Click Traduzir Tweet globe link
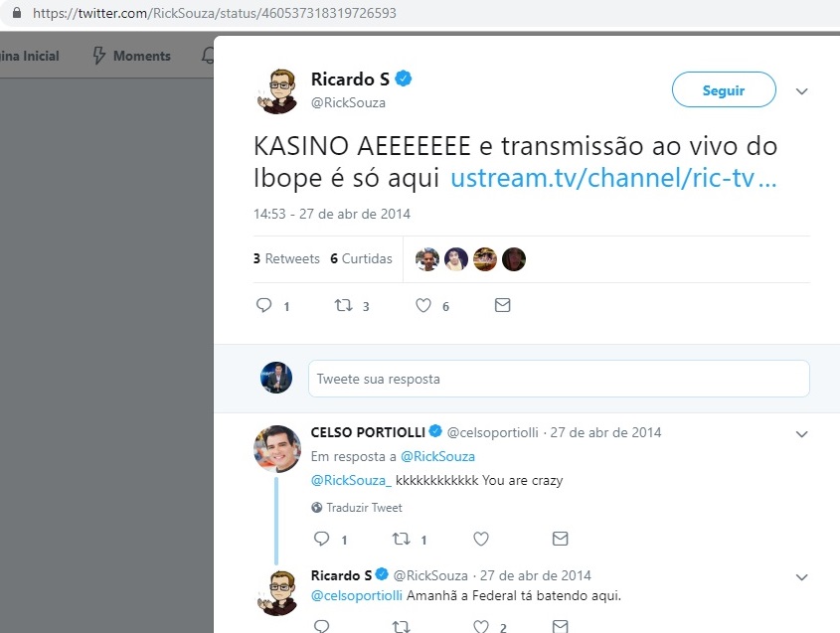Viewport: 840px width, 633px height. click(357, 507)
